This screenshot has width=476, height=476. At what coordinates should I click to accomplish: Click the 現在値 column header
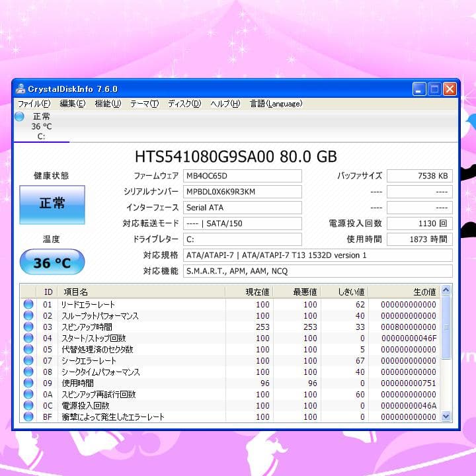point(249,292)
